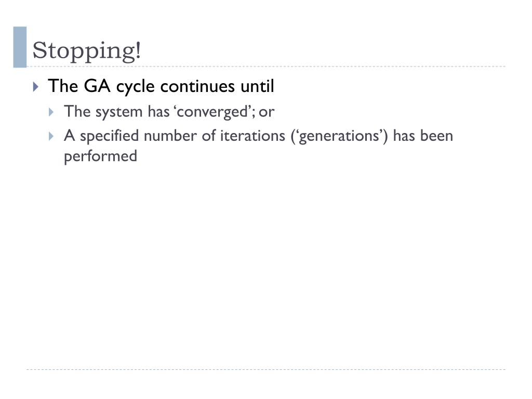Click the word 'iterations' in the second sub-bullet

(253, 136)
